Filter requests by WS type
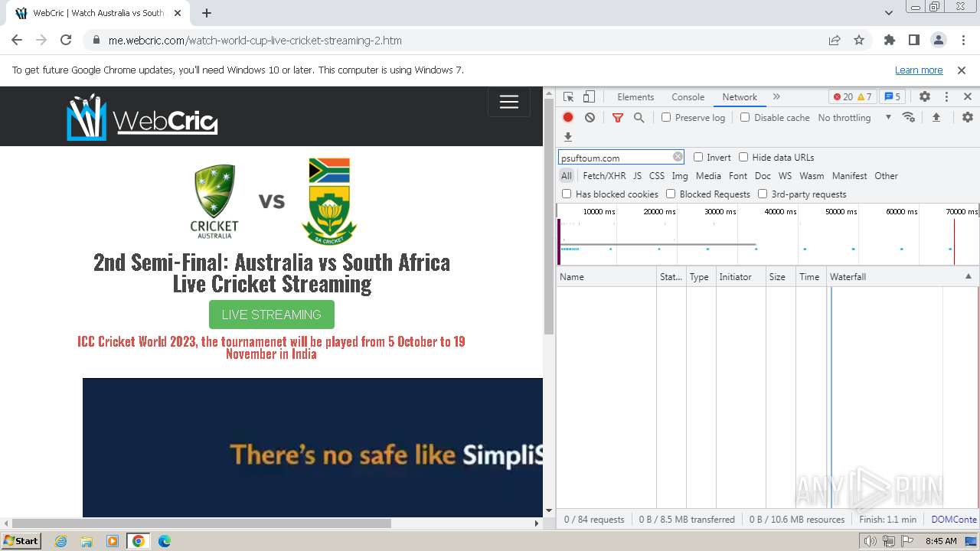Viewport: 980px width, 551px height. pos(785,176)
